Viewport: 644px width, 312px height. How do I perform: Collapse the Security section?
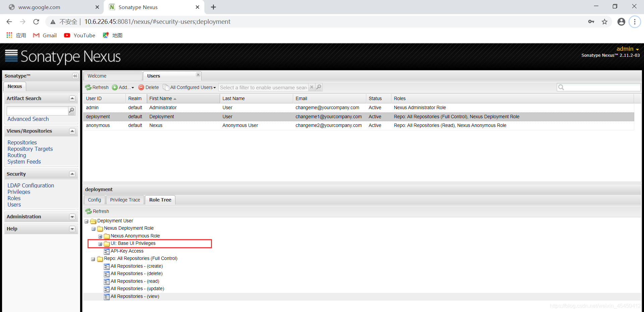[x=72, y=174]
